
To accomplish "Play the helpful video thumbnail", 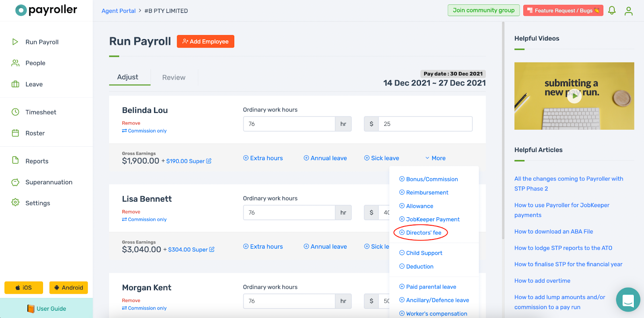I will [x=574, y=96].
